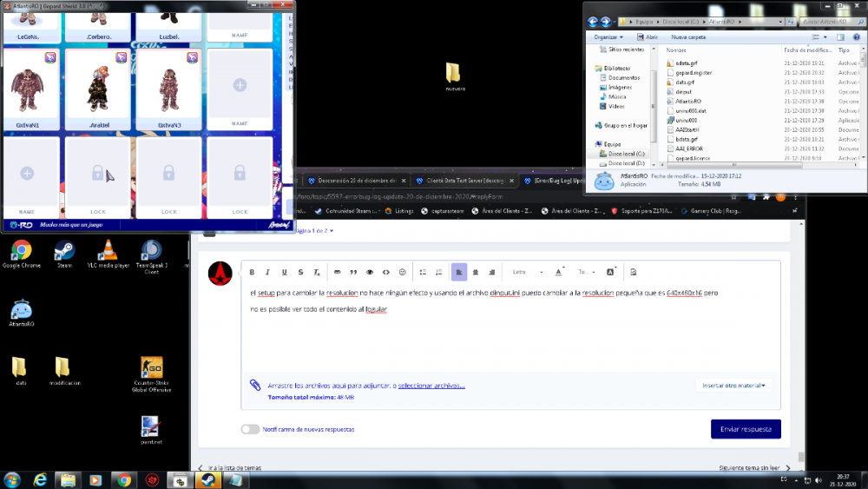Image resolution: width=868 pixels, height=489 pixels.
Task: Open Counter-Strike Global Offensive desktop icon
Action: click(x=151, y=374)
